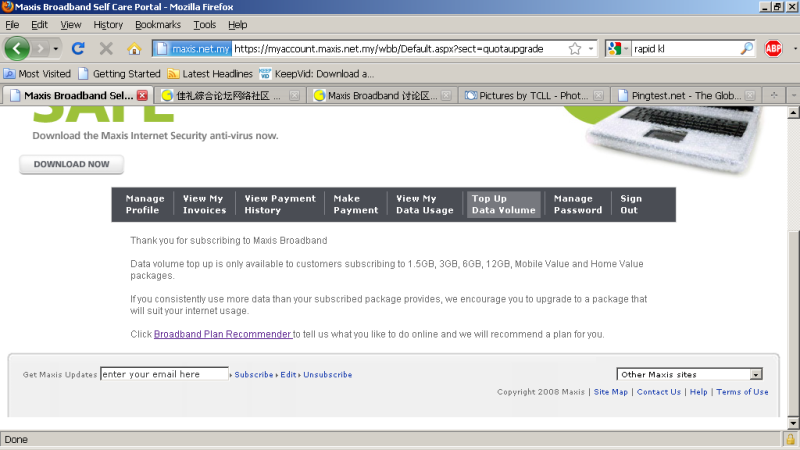The image size is (800, 450).
Task: Open View My Invoices
Action: 204,204
